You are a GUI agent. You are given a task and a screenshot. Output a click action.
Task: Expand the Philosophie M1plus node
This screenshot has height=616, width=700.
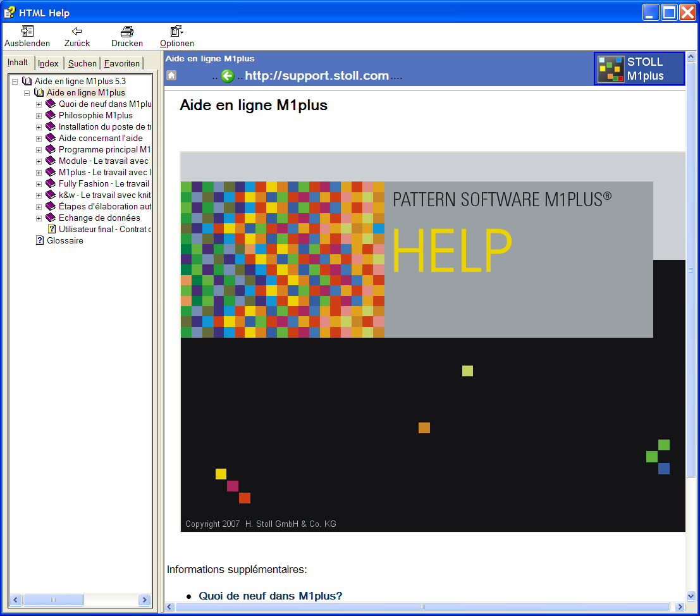click(x=39, y=116)
